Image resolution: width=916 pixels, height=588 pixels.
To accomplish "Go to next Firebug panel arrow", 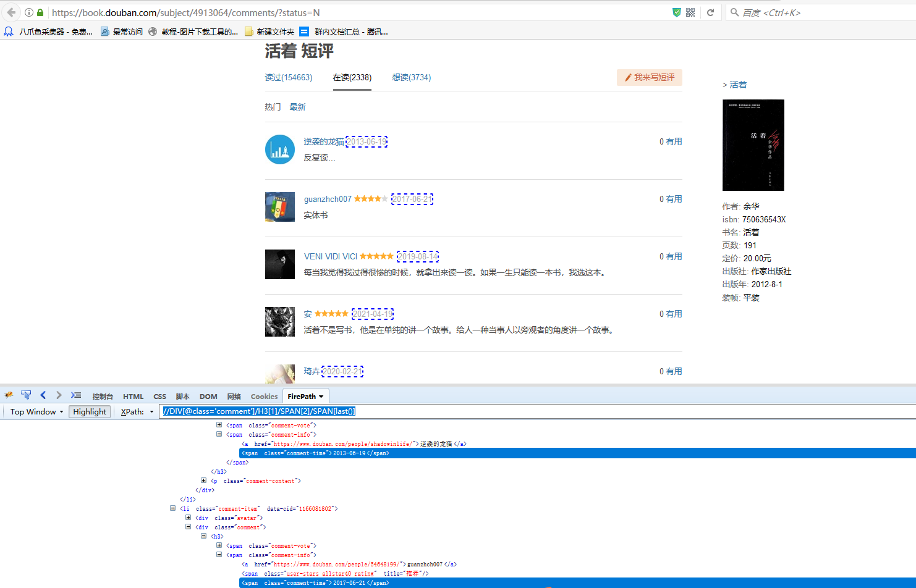I will tap(59, 395).
